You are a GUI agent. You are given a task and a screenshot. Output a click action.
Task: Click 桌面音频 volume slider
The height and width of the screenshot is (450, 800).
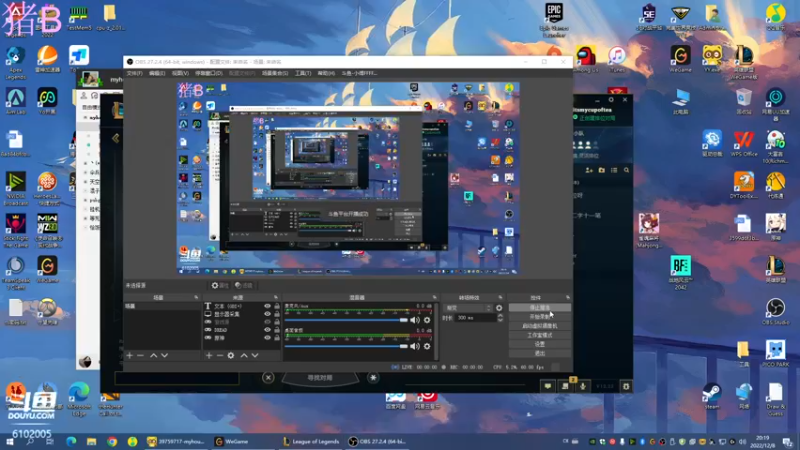pyautogui.click(x=346, y=346)
